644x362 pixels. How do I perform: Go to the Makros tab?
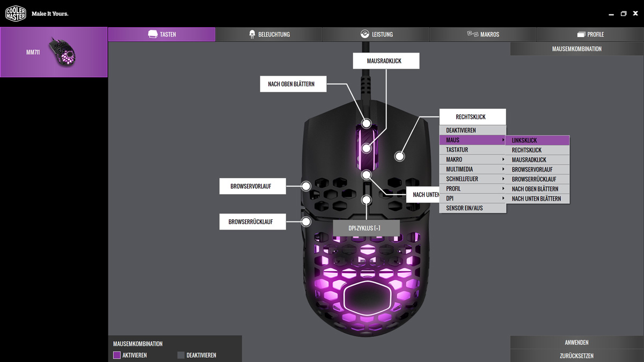[x=483, y=34]
